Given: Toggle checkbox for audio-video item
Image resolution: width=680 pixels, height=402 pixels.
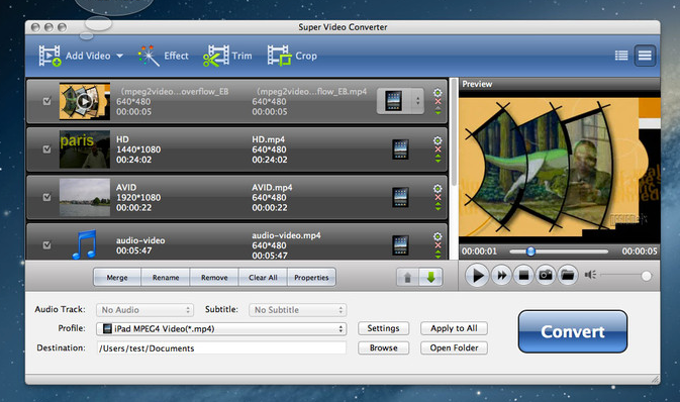Looking at the screenshot, I should (47, 245).
